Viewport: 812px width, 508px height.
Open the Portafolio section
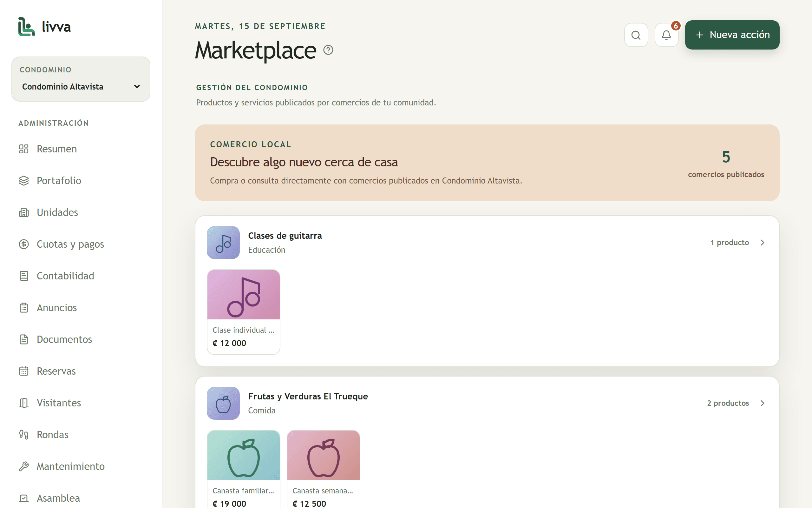pos(81,181)
